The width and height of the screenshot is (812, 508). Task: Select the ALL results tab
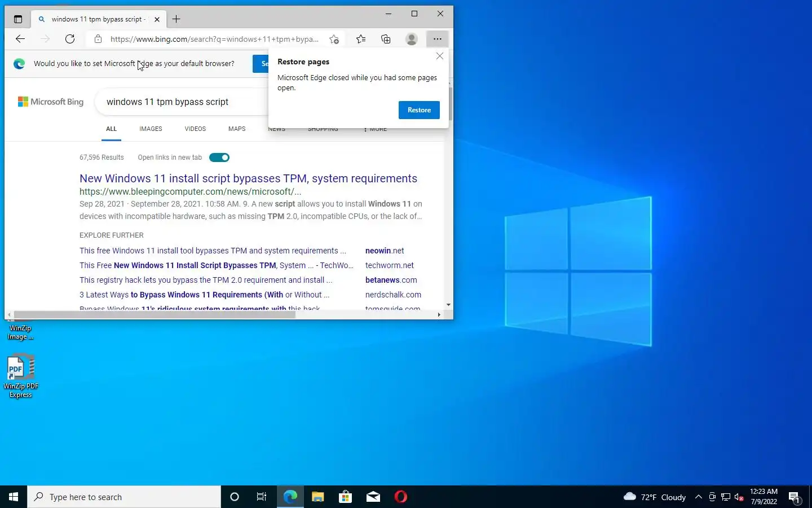click(111, 129)
